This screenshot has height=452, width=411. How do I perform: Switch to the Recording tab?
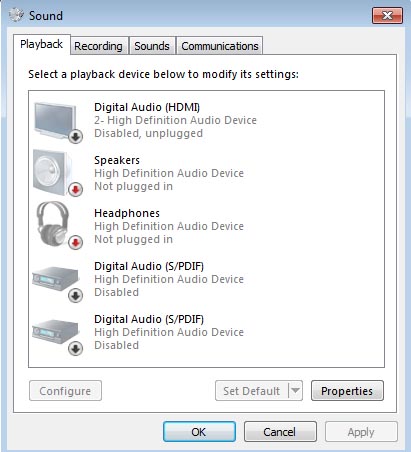[98, 46]
